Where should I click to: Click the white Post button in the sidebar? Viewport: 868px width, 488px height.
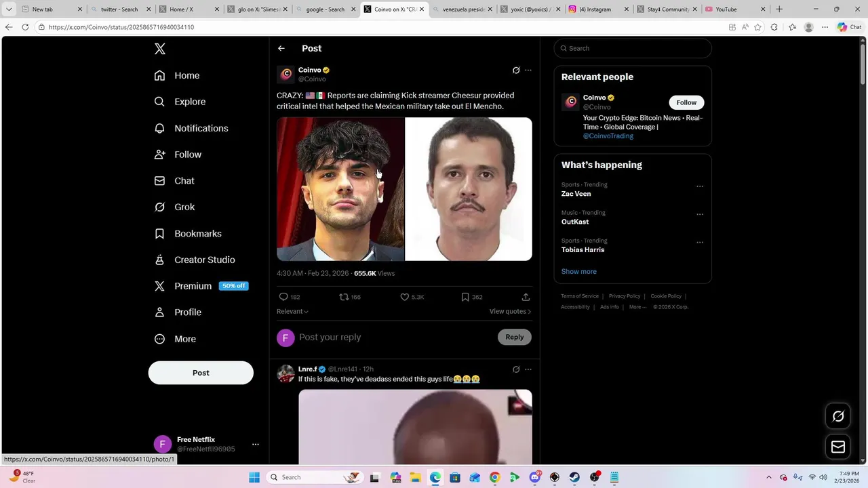[x=201, y=373]
